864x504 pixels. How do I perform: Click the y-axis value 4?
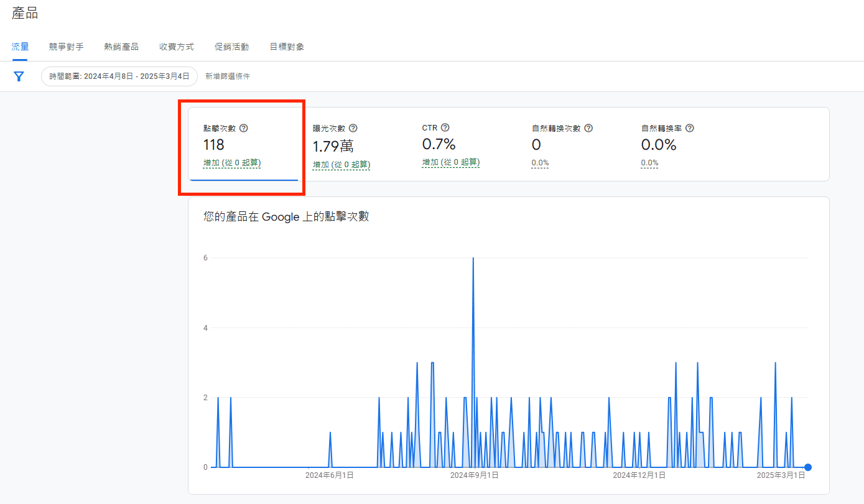pos(205,328)
